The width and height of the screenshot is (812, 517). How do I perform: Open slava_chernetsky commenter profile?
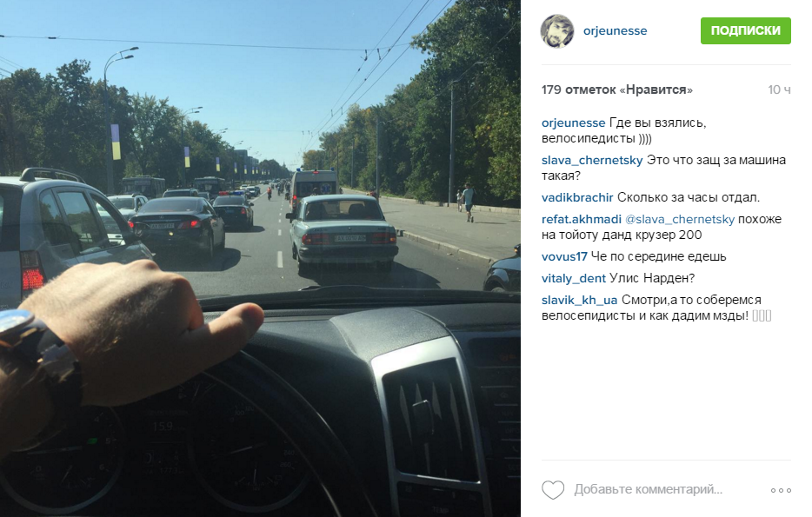coord(592,161)
